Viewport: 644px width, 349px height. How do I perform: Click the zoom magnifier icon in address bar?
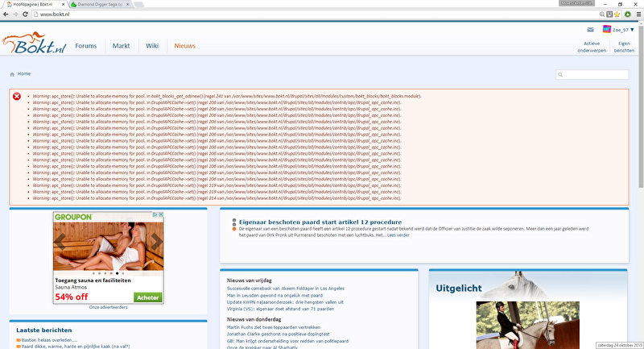602,14
